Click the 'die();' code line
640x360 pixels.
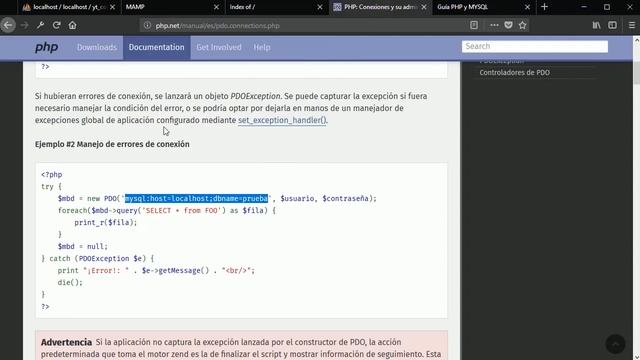pos(70,282)
